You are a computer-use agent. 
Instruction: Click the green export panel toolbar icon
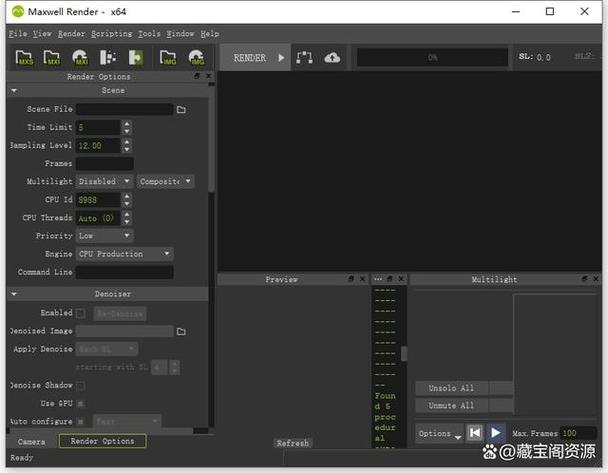point(136,57)
